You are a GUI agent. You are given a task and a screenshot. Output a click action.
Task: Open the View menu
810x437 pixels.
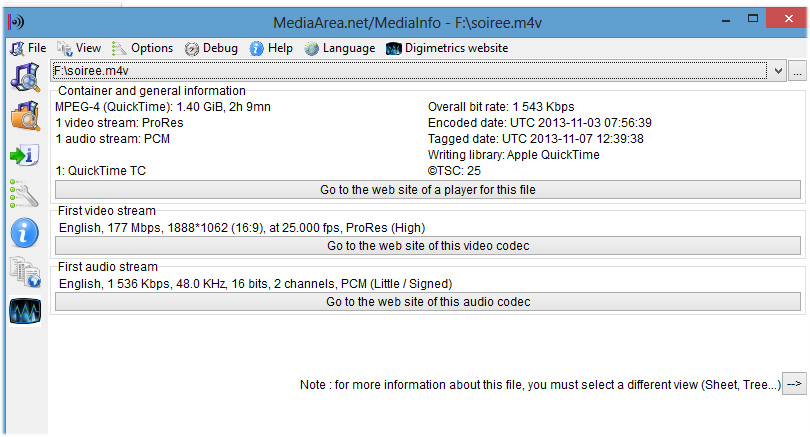point(80,48)
